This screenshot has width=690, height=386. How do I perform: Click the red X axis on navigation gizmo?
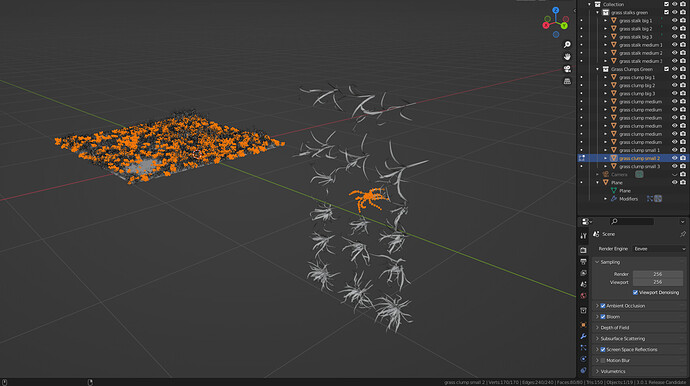[x=546, y=26]
